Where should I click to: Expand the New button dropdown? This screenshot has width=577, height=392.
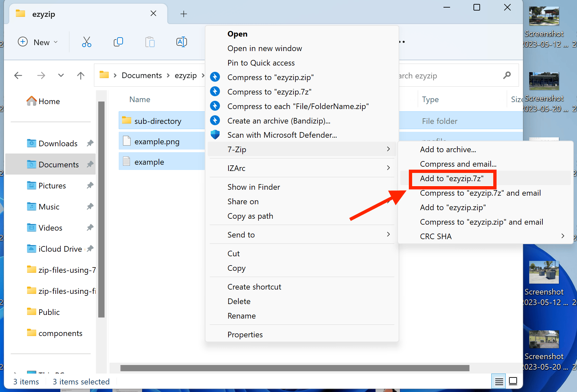56,42
